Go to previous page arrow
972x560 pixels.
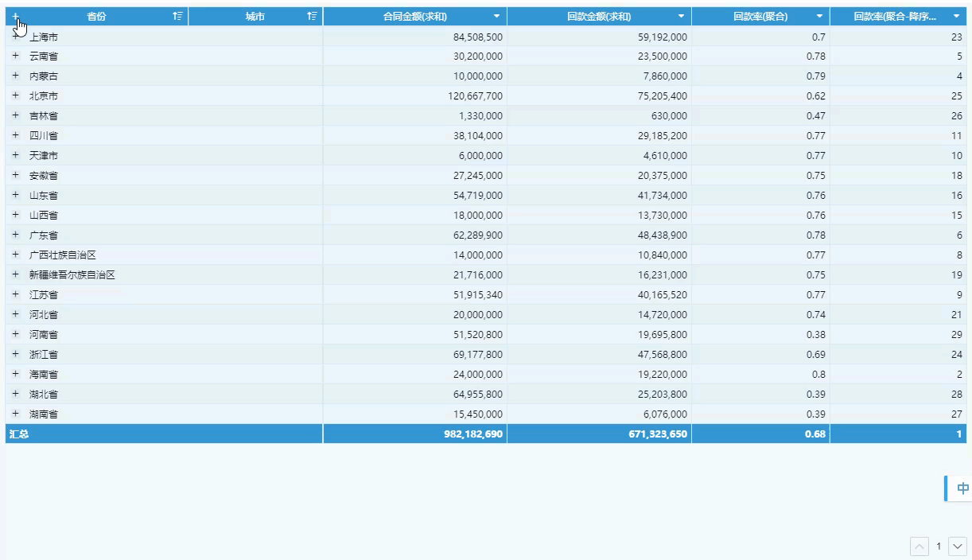[920, 546]
